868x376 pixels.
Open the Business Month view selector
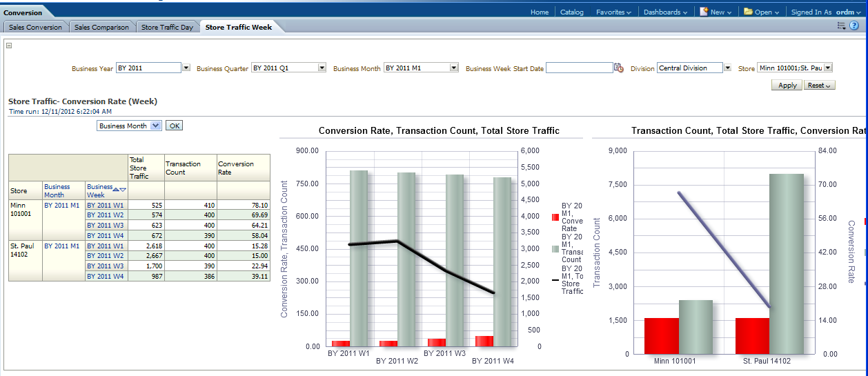click(155, 126)
